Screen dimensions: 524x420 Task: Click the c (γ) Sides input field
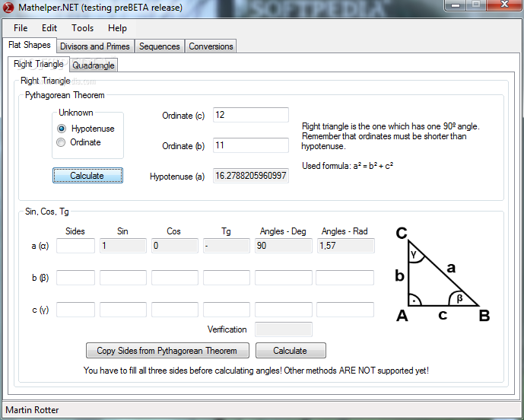click(75, 310)
